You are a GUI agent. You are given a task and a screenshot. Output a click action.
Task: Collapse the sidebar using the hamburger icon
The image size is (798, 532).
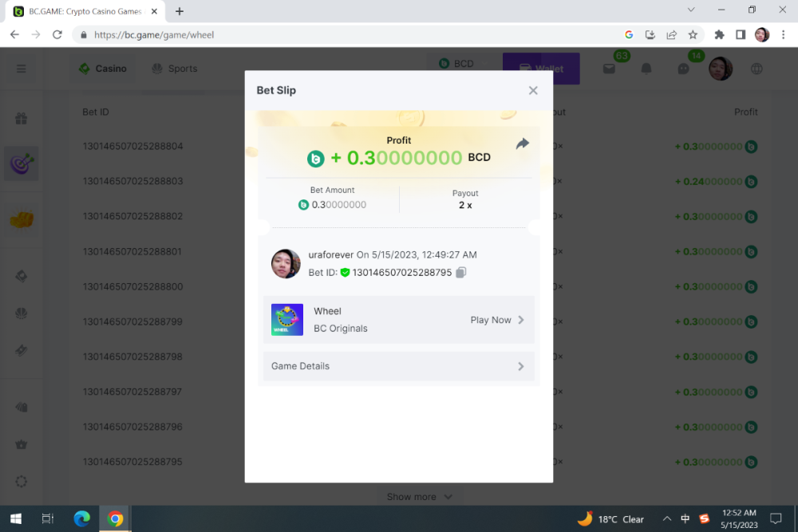(x=21, y=68)
